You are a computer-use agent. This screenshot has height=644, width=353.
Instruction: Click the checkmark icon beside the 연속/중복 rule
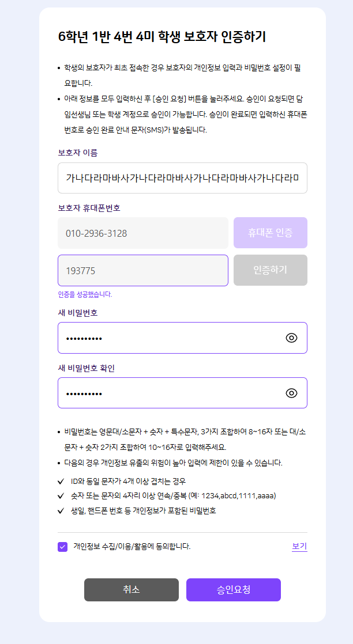(61, 496)
